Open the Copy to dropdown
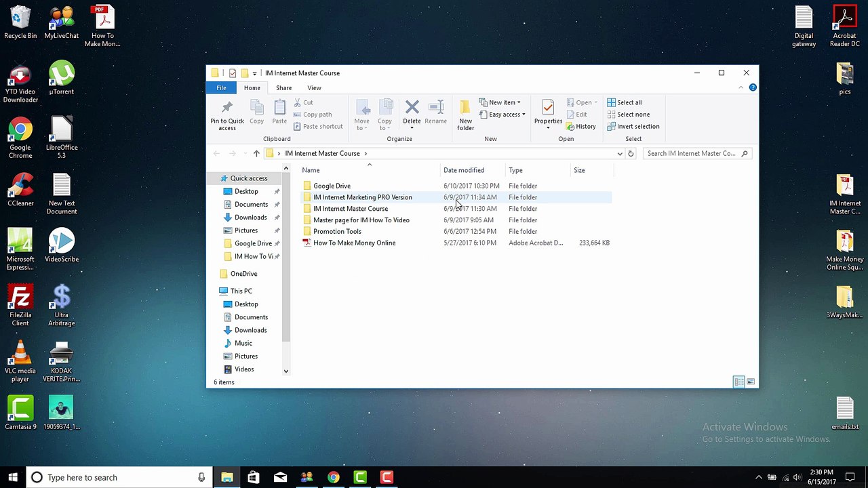The image size is (868, 488). 385,115
